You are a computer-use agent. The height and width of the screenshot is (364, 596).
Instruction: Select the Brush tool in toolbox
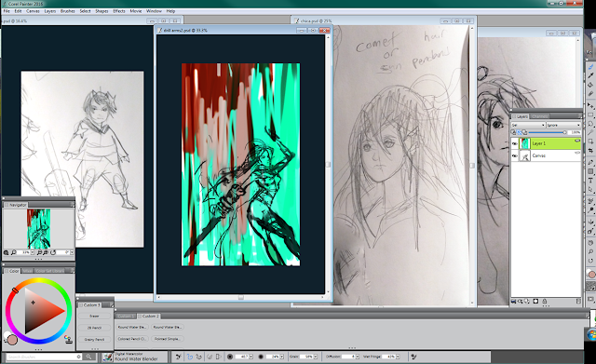point(590,67)
